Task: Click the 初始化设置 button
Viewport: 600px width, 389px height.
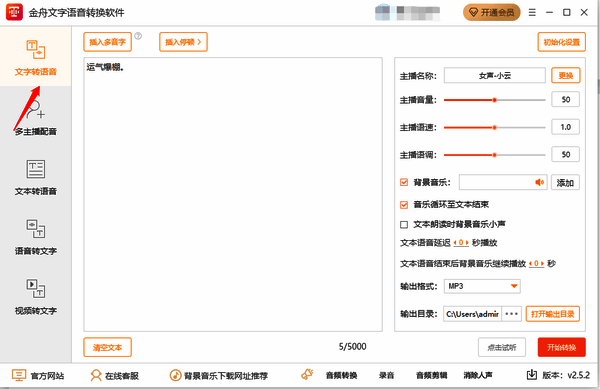Action: pyautogui.click(x=562, y=42)
